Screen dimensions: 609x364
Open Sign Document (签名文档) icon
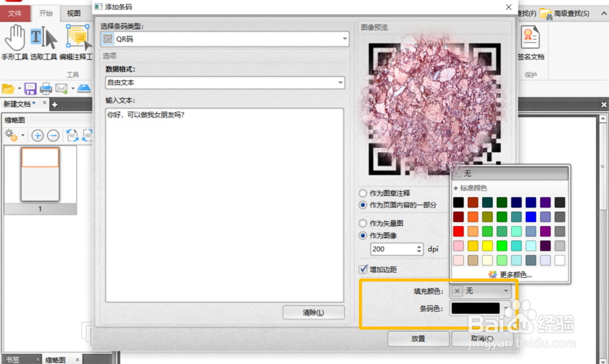530,38
